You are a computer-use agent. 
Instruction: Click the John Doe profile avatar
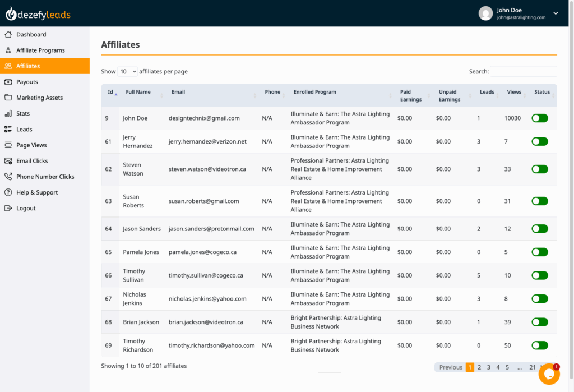point(485,13)
